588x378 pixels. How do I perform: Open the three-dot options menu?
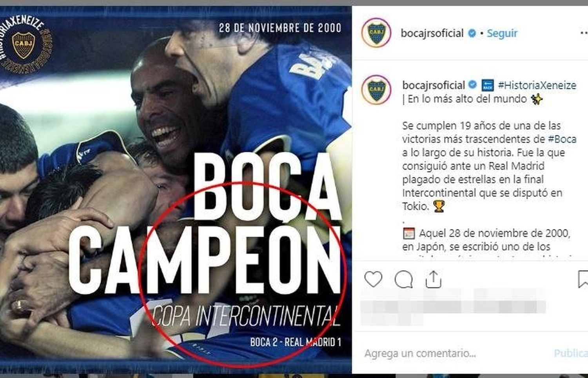(584, 33)
